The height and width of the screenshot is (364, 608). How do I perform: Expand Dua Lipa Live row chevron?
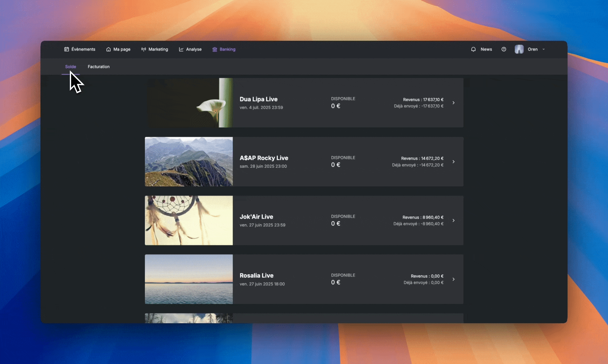tap(454, 103)
